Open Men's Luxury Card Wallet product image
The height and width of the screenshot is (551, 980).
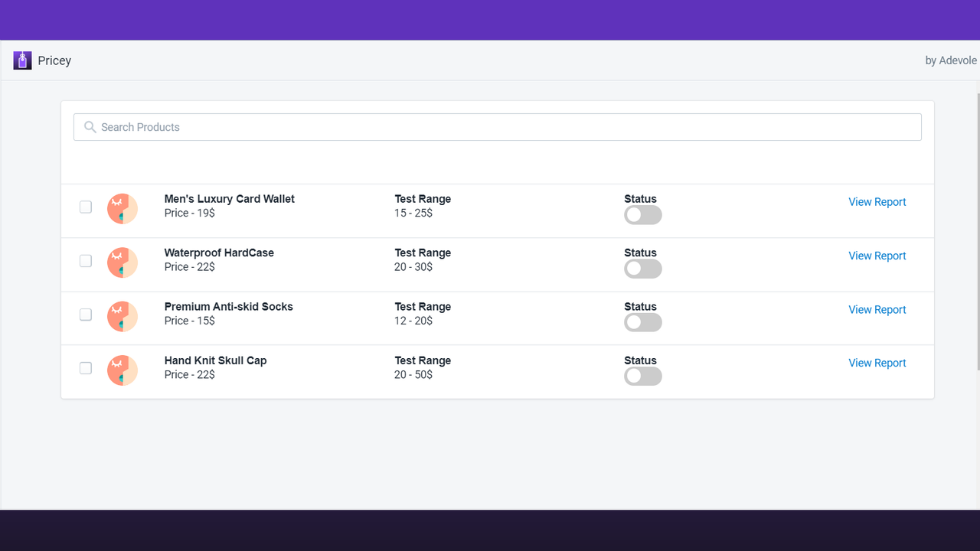pos(122,209)
